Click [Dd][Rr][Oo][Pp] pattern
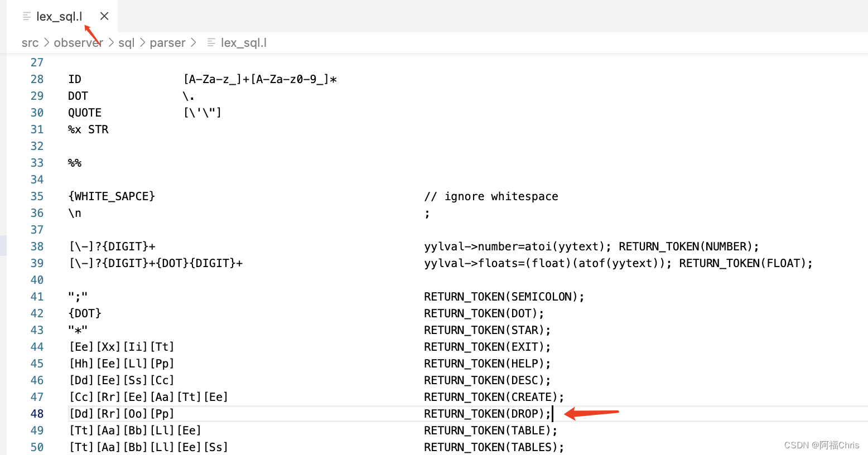This screenshot has height=455, width=868. pyautogui.click(x=122, y=414)
